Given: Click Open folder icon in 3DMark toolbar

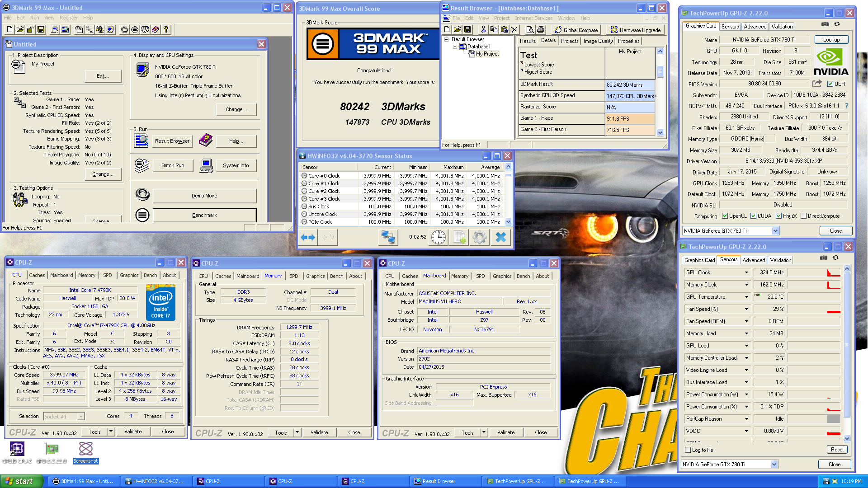Looking at the screenshot, I should (x=20, y=29).
